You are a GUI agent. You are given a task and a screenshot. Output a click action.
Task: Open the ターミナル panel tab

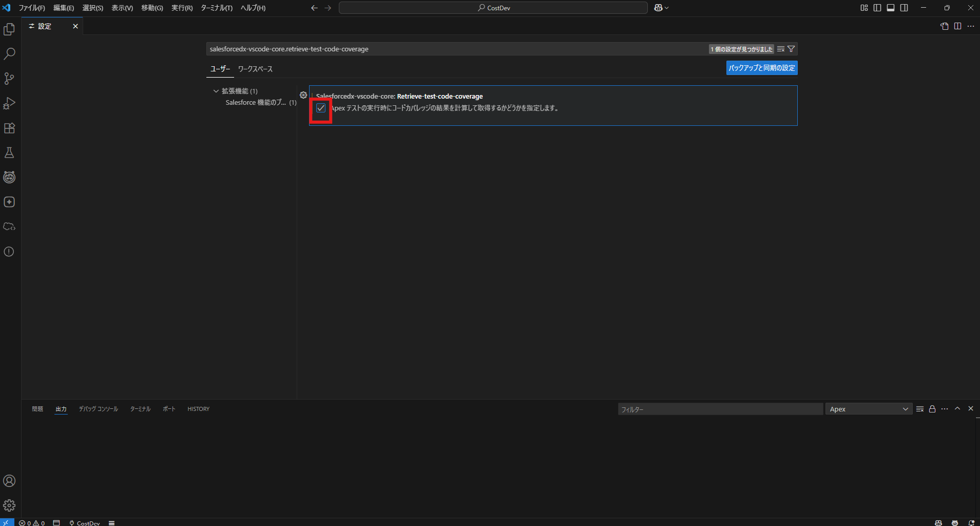(140, 409)
